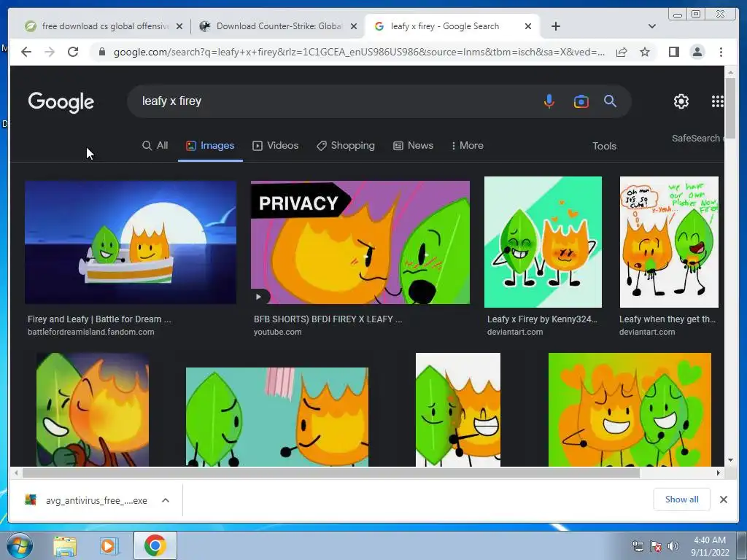Click the Chrome taskbar icon
Screen dimensions: 747x560
155,545
